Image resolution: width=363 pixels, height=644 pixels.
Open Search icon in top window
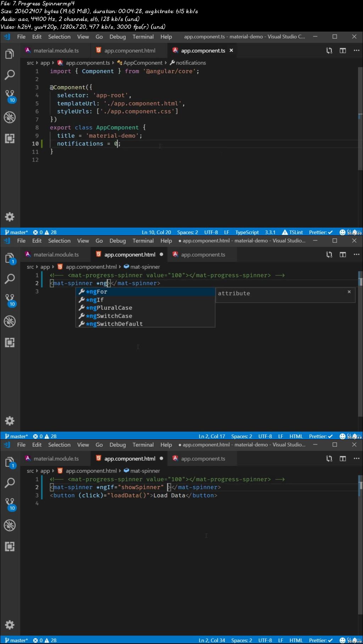tap(10, 75)
